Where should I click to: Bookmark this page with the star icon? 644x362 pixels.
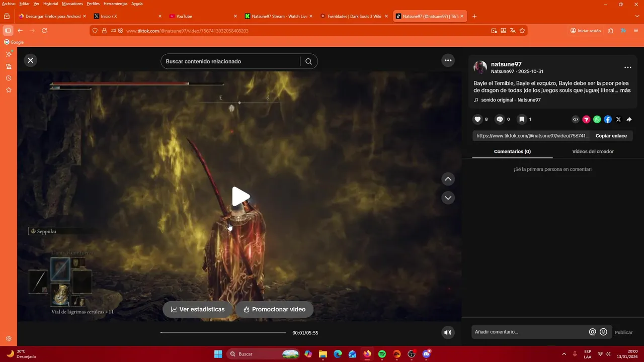pyautogui.click(x=522, y=31)
